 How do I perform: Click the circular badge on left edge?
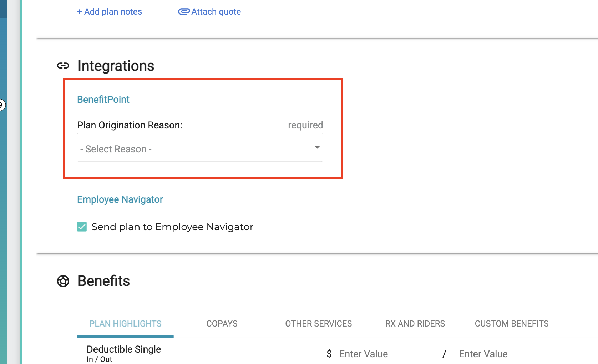1,105
